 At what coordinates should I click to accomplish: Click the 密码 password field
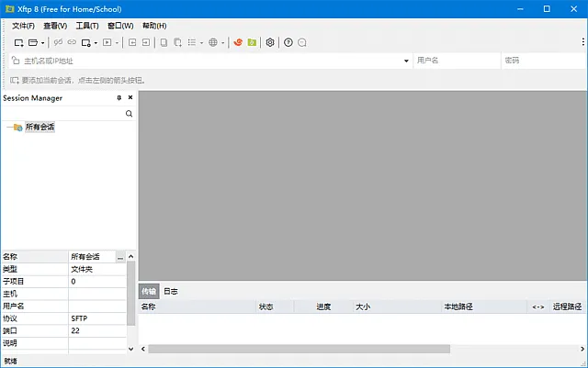[545, 61]
